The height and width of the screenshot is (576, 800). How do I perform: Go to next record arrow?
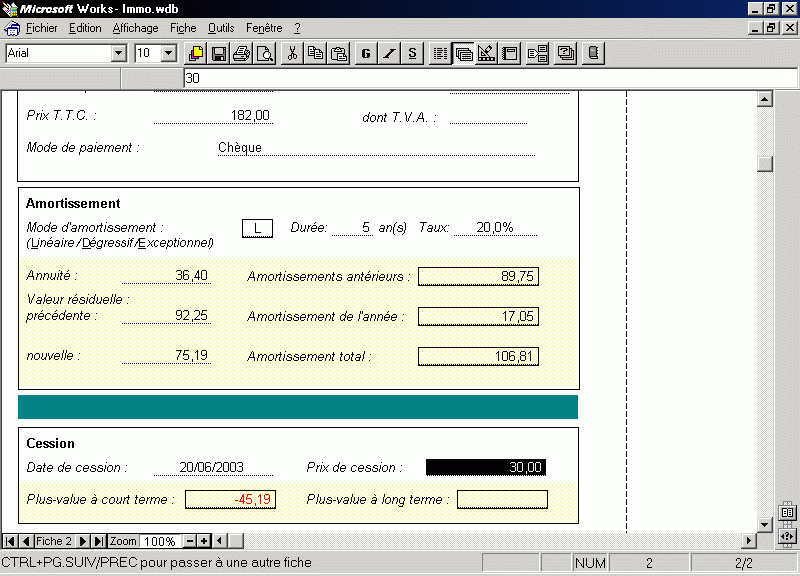pos(82,541)
